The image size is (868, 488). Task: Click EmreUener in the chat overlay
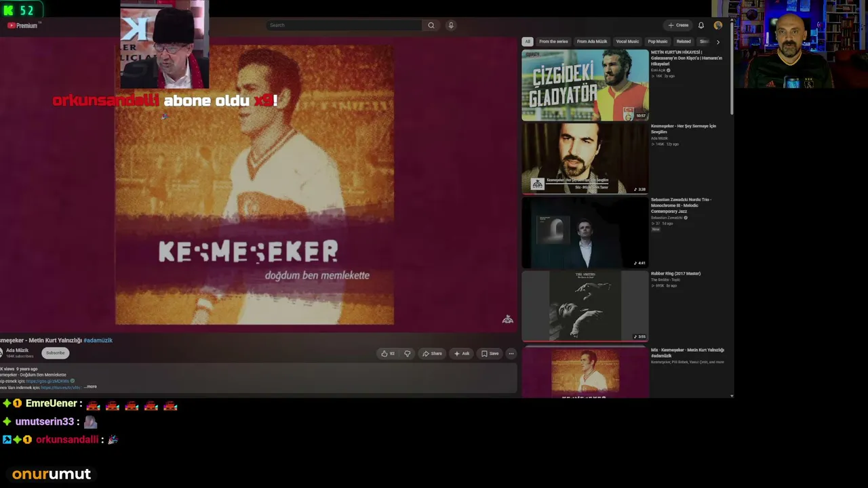click(x=51, y=403)
